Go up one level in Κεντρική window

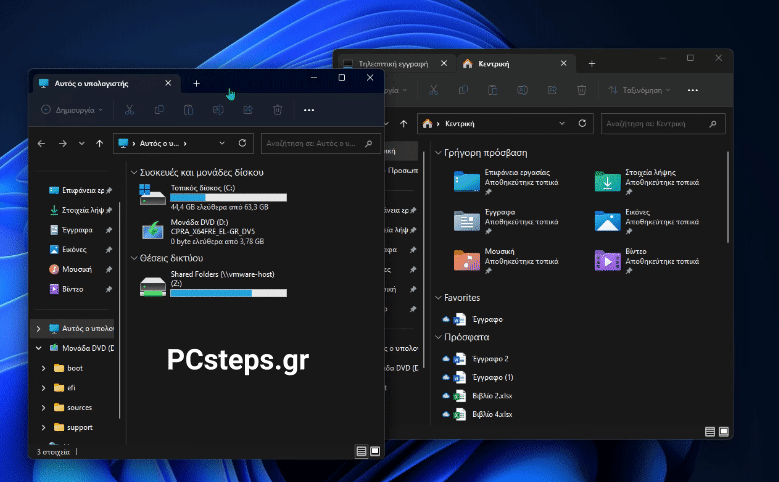coord(403,124)
